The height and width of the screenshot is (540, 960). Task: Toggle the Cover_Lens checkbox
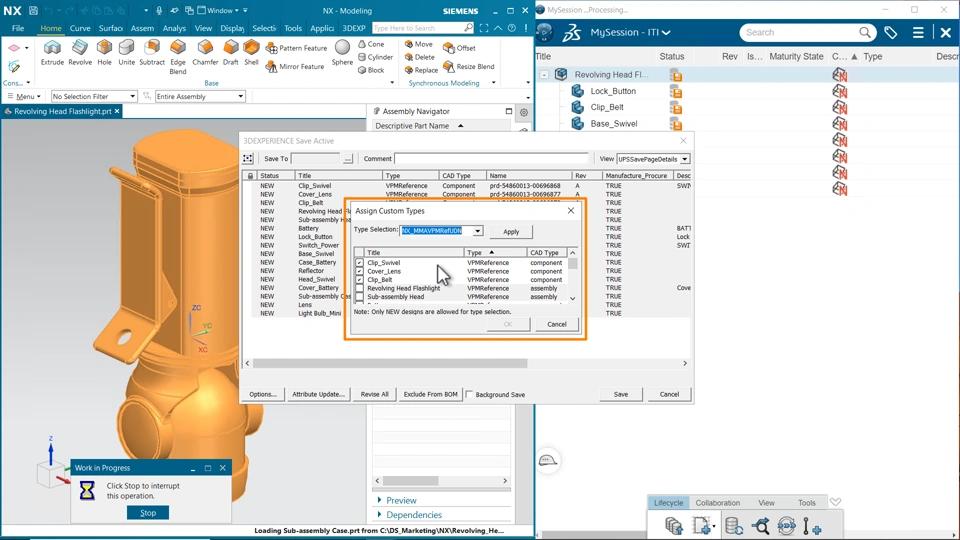[x=359, y=271]
